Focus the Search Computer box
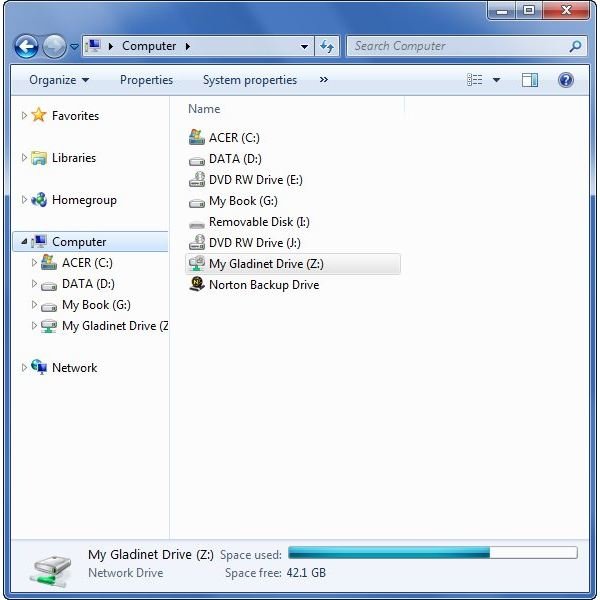Viewport: 600px width, 600px height. click(466, 46)
